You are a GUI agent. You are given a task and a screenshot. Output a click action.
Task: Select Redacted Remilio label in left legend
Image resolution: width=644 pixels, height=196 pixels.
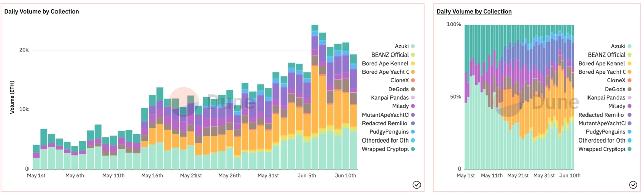tap(384, 123)
